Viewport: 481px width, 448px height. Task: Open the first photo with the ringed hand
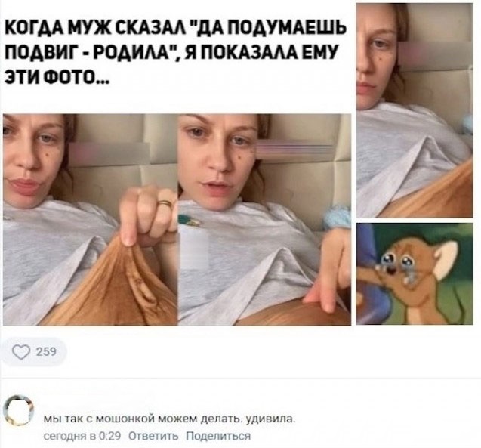pos(90,220)
